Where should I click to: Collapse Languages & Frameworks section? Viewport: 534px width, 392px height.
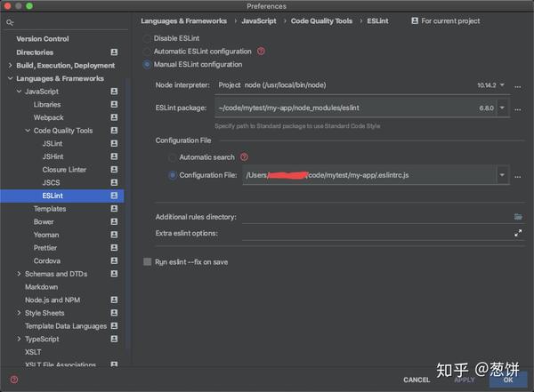tap(10, 78)
